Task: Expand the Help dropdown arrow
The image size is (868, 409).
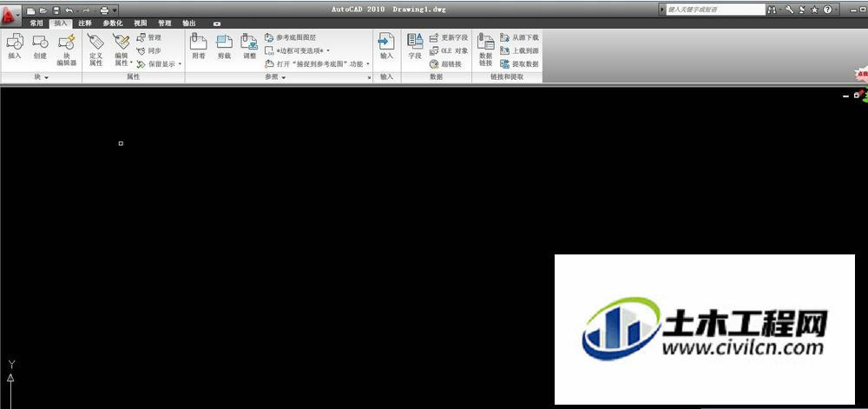Action: pos(835,10)
